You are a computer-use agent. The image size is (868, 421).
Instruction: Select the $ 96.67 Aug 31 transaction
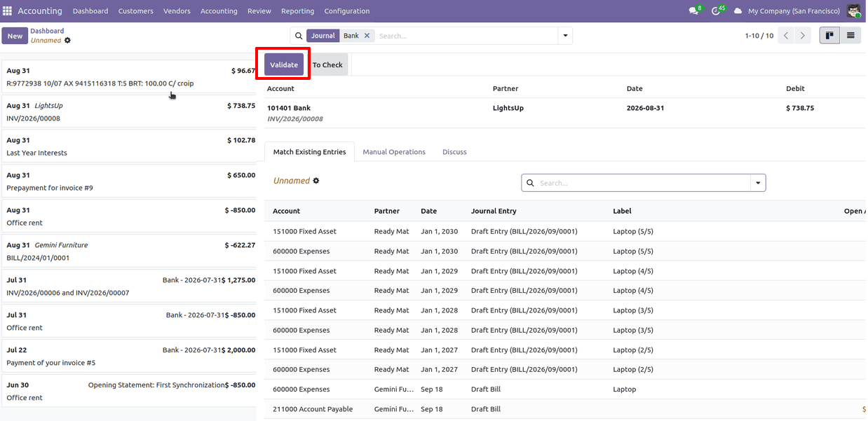click(130, 77)
